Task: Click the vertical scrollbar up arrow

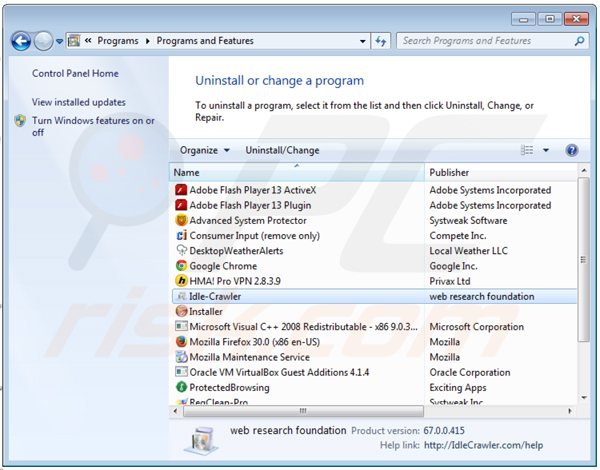Action: click(584, 170)
